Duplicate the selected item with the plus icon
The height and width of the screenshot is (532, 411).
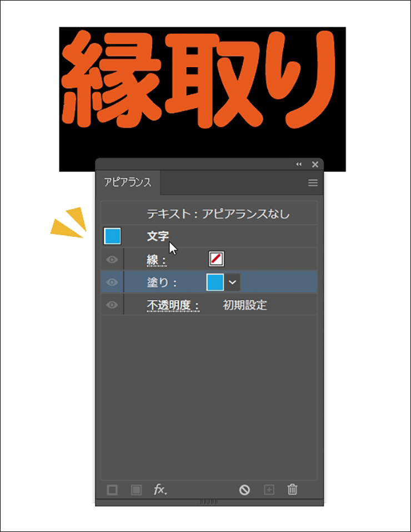[x=269, y=490]
